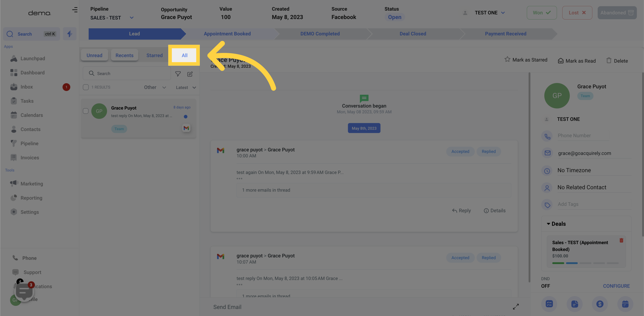
Task: Open the dollar payments icon at panel bottom
Action: pyautogui.click(x=600, y=304)
